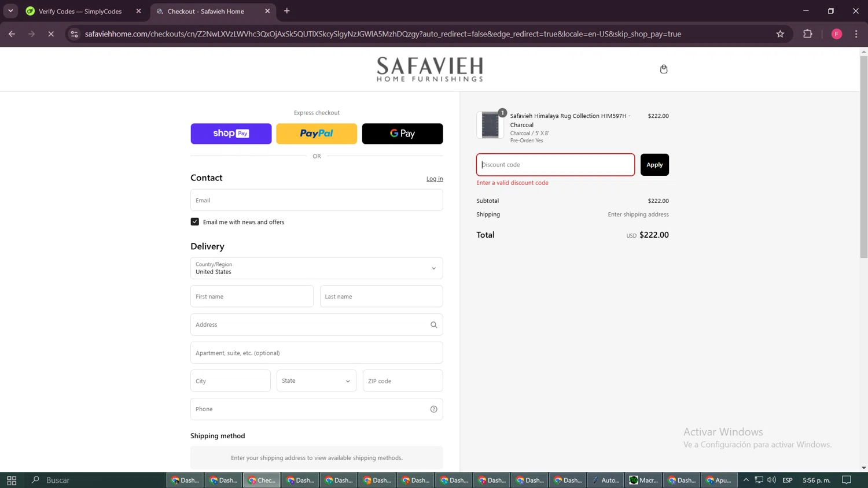
Task: Open the network icon in system tray
Action: coord(759,480)
